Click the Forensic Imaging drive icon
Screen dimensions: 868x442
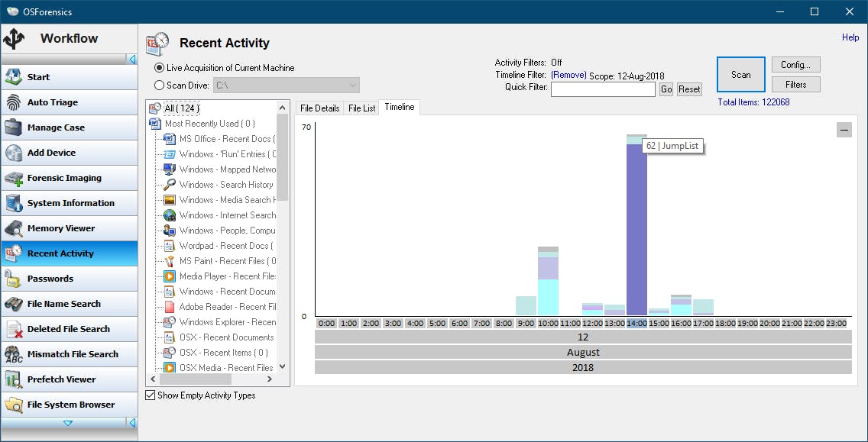[13, 178]
